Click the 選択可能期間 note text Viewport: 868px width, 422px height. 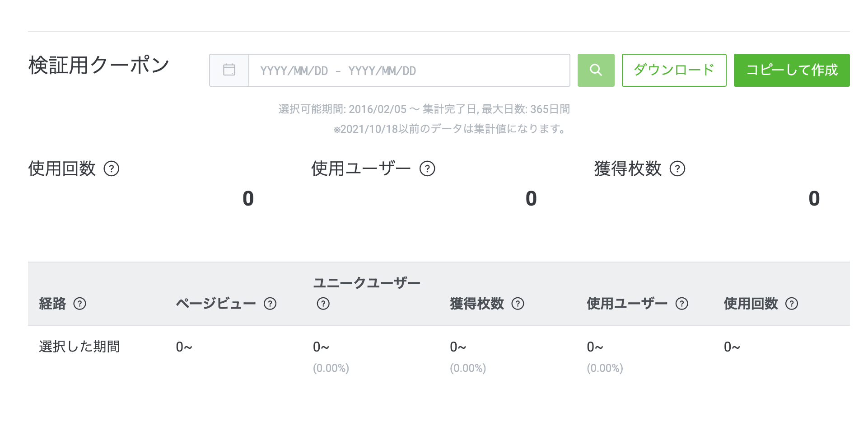click(424, 109)
